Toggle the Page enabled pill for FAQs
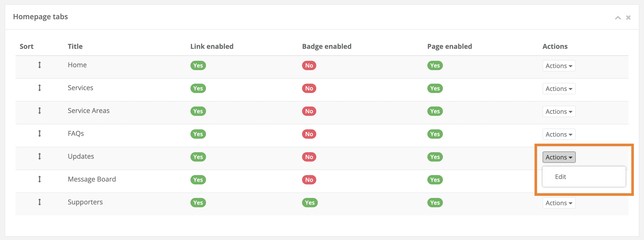Image resolution: width=644 pixels, height=240 pixels. (435, 134)
